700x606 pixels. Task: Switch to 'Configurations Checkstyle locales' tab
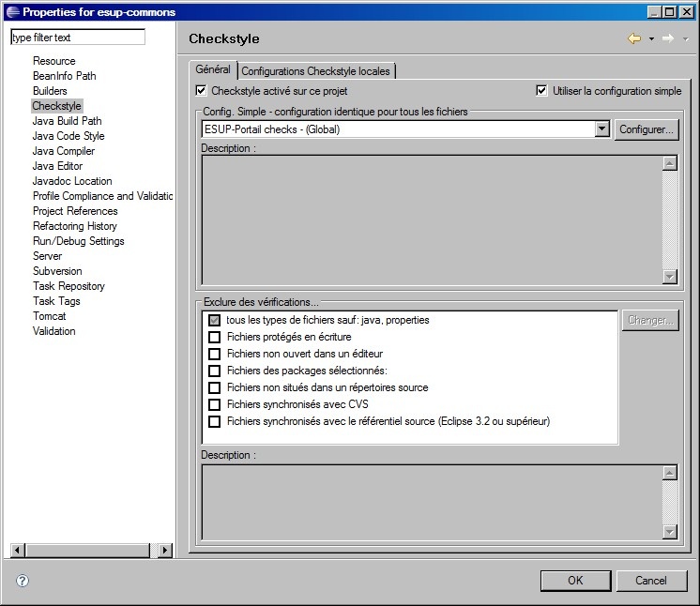coord(315,71)
